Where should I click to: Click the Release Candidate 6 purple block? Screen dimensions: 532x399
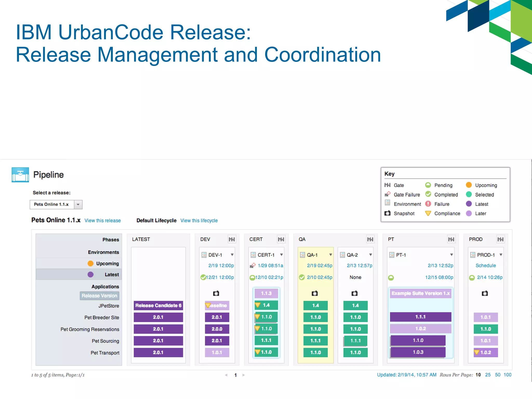tap(158, 305)
